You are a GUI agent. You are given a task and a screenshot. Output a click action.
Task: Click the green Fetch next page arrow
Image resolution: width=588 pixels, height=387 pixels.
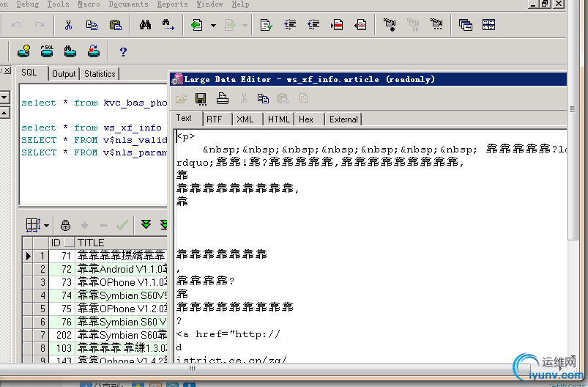146,225
